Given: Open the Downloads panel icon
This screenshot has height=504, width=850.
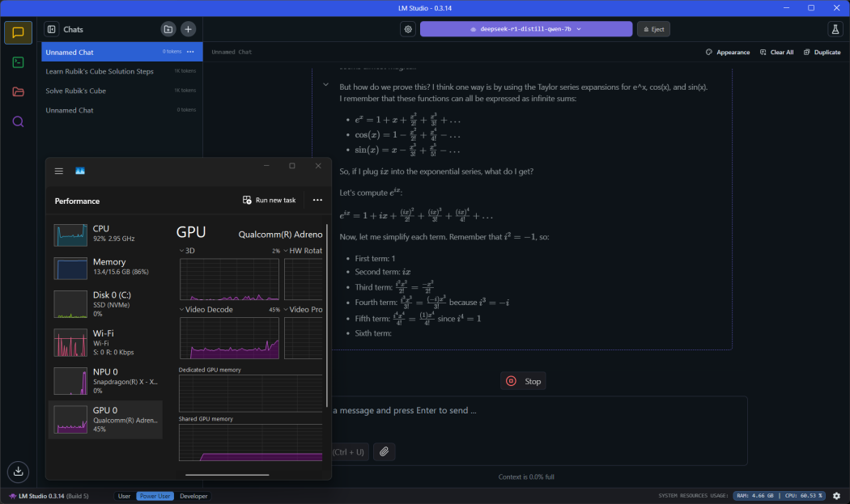Looking at the screenshot, I should point(18,471).
